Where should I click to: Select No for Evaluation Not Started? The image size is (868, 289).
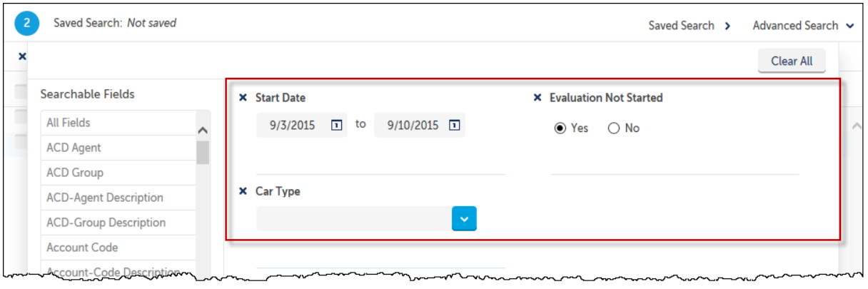coord(613,128)
